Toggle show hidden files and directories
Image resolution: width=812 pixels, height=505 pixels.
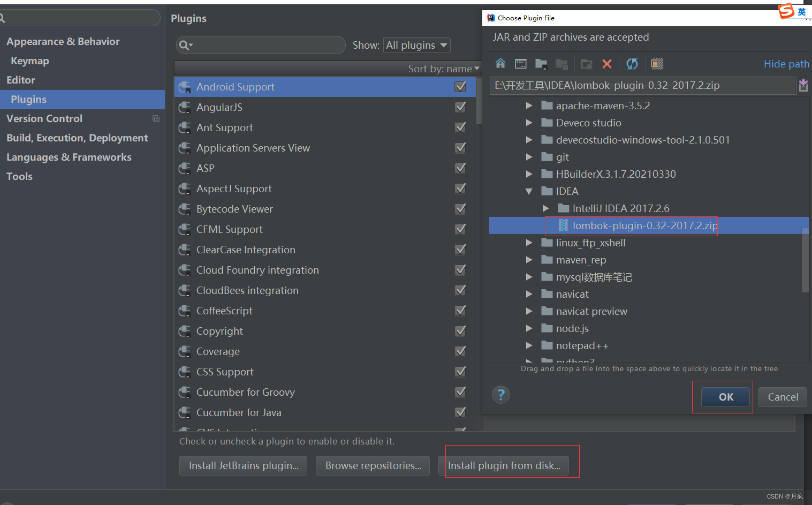click(657, 64)
